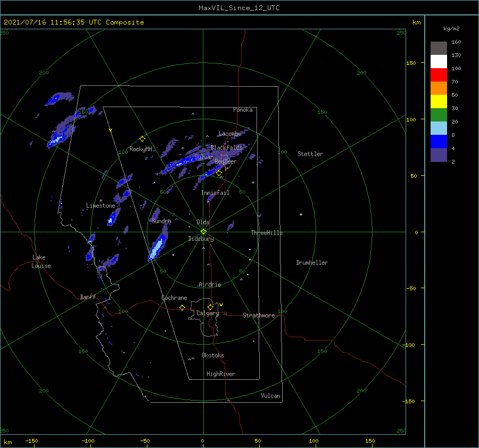Select the light blue 8-20 legend color
The image size is (479, 448).
tap(439, 128)
